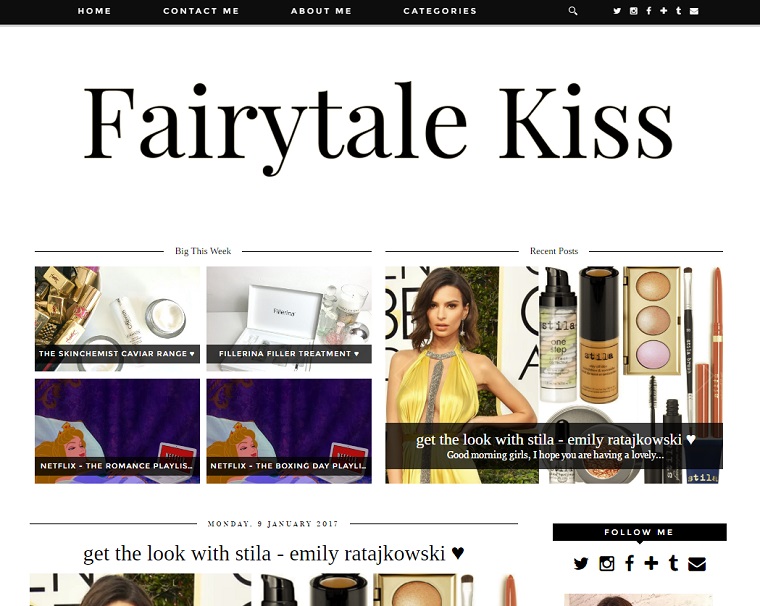Click the 'Recent Posts' section title

point(554,251)
